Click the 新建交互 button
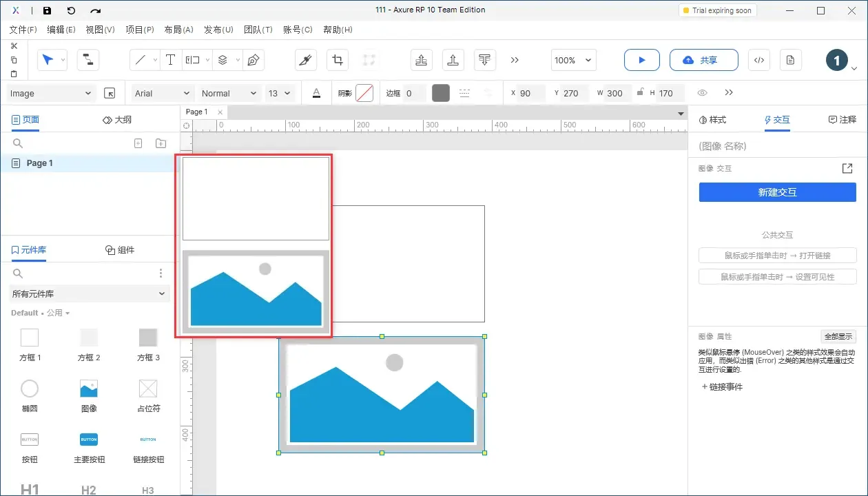The height and width of the screenshot is (496, 868). [777, 192]
